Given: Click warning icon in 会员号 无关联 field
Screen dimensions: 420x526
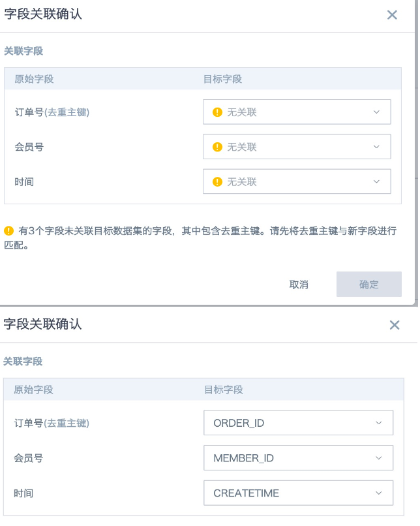Looking at the screenshot, I should point(217,147).
